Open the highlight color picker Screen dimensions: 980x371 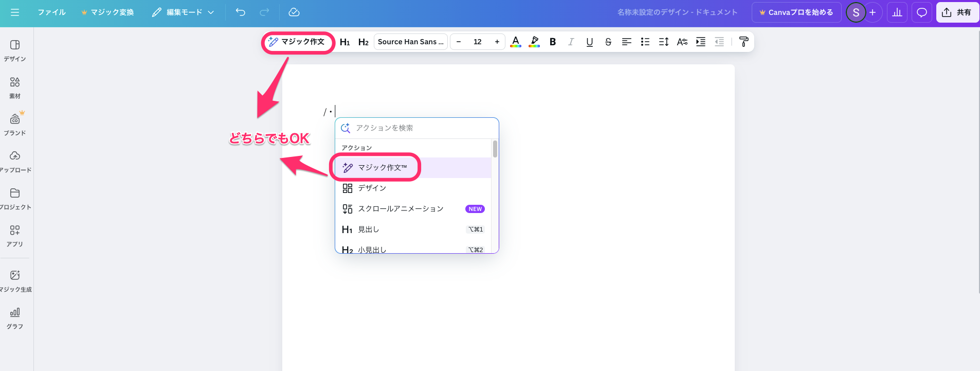pos(534,42)
